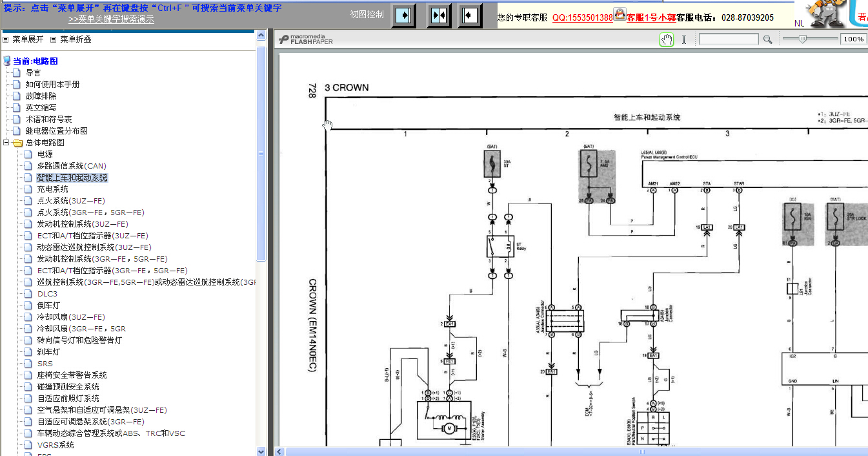Viewport: 868px width, 456px height.
Task: Click the page icon beside 倒车灯
Action: coord(28,306)
